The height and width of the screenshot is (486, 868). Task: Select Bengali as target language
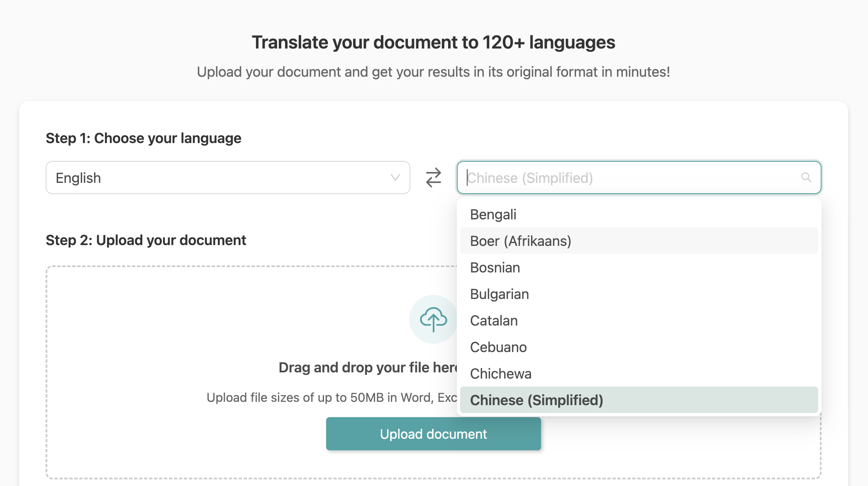(x=493, y=214)
